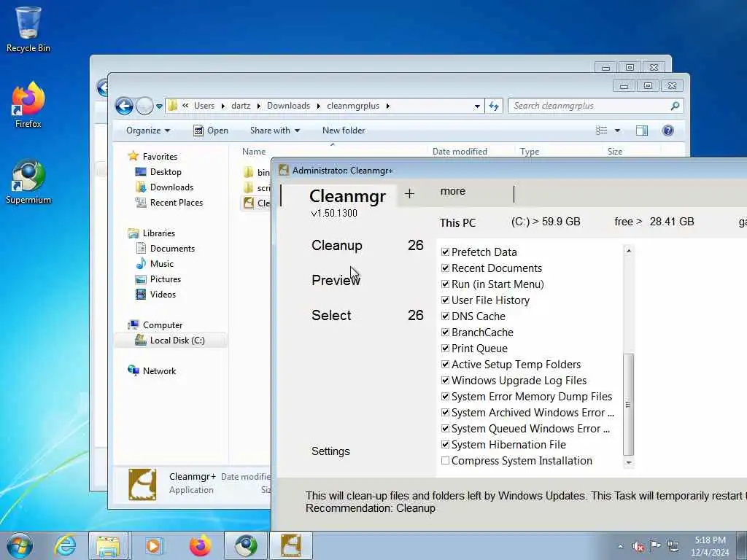Click the cleanup list scrollbar thumb

click(x=628, y=405)
